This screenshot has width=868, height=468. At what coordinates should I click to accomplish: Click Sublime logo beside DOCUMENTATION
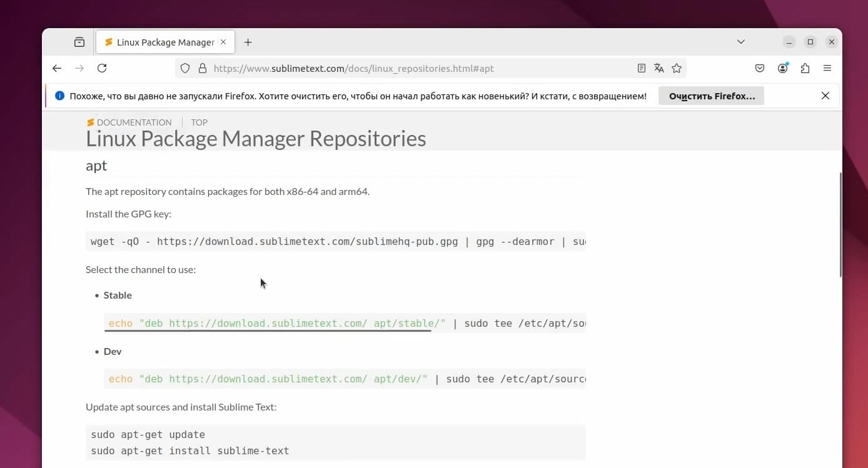tap(90, 122)
